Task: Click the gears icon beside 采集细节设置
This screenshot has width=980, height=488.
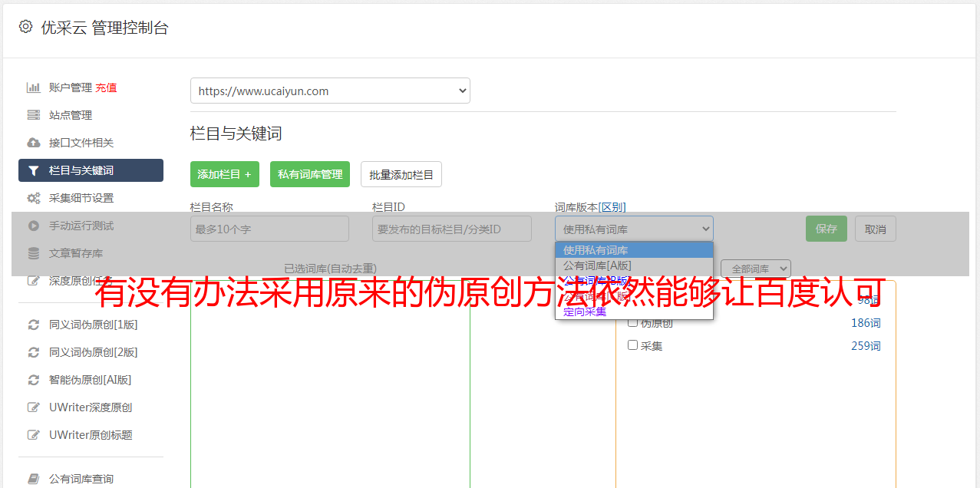Action: pos(33,198)
